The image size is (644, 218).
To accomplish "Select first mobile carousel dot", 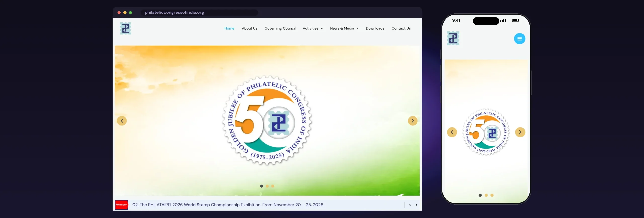I will coord(480,195).
